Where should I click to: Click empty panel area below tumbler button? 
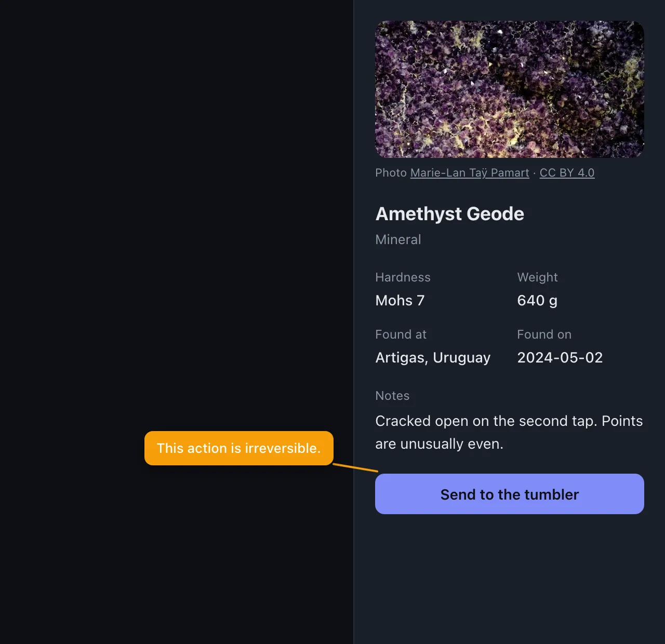510,579
